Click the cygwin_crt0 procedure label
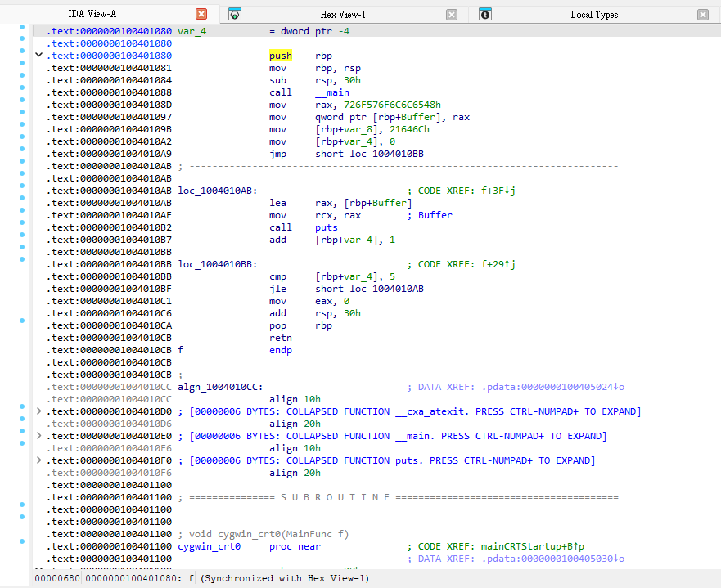This screenshot has height=588, width=721. tap(209, 546)
